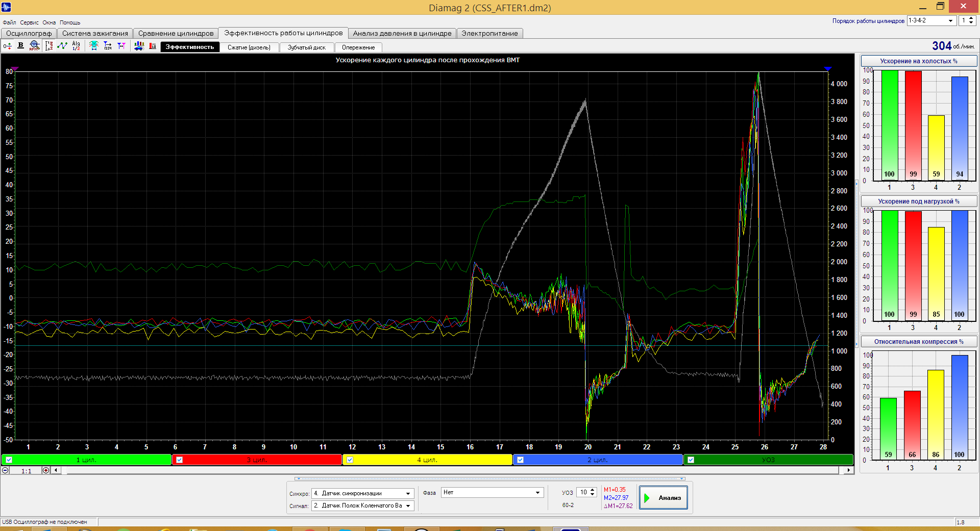The image size is (980, 531).
Task: Click the red bar scale-10 icon
Action: [x=153, y=46]
